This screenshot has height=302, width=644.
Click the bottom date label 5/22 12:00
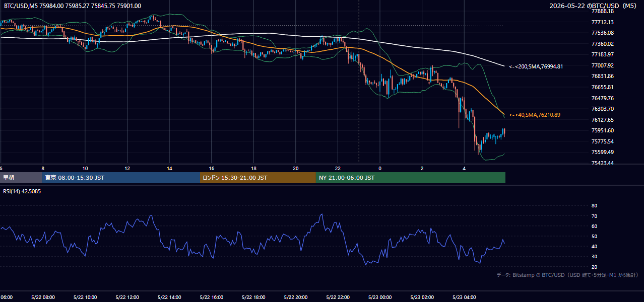(x=127, y=297)
